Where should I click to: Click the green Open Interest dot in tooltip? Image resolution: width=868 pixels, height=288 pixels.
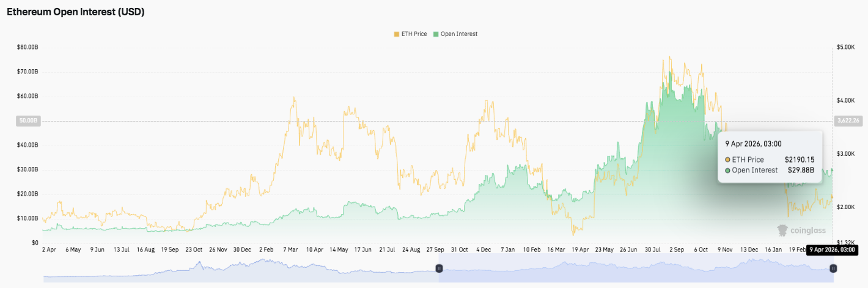coord(727,171)
